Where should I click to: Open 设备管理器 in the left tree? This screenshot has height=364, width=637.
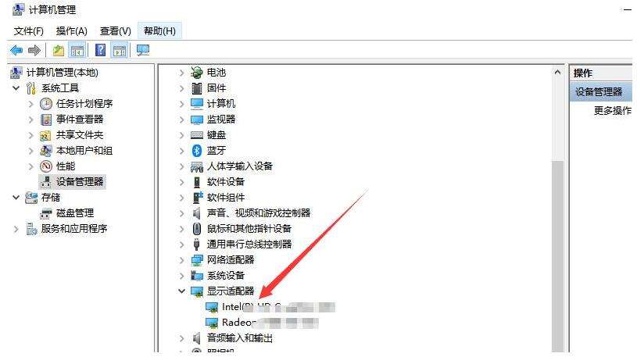pos(80,182)
